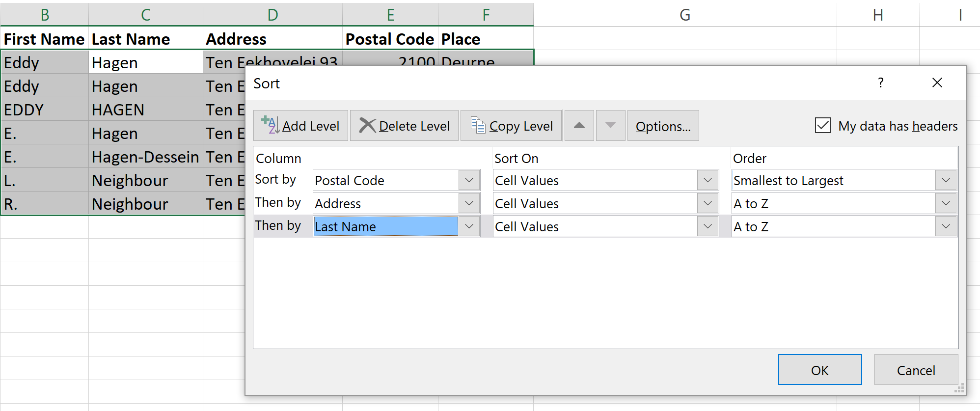
Task: Open the sort Options dialog
Action: coord(663,126)
